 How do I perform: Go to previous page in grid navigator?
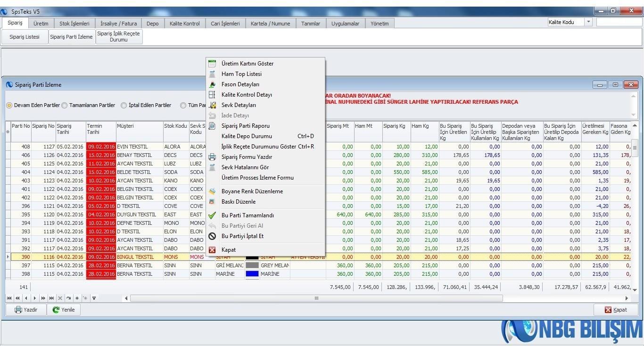(17, 298)
